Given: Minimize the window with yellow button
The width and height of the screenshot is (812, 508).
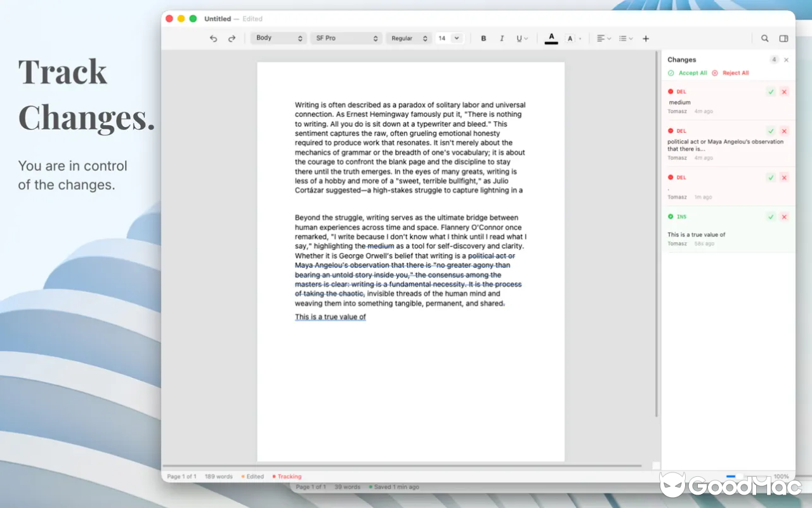Looking at the screenshot, I should [181, 19].
